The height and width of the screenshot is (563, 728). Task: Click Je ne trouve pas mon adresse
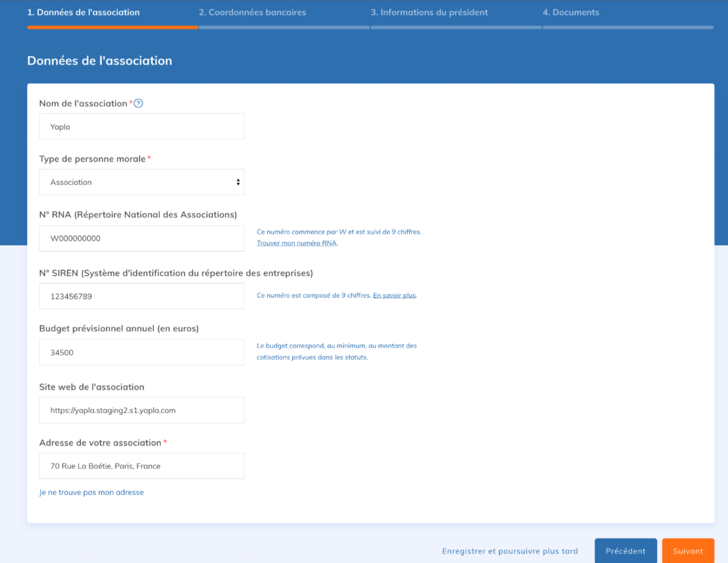point(91,492)
